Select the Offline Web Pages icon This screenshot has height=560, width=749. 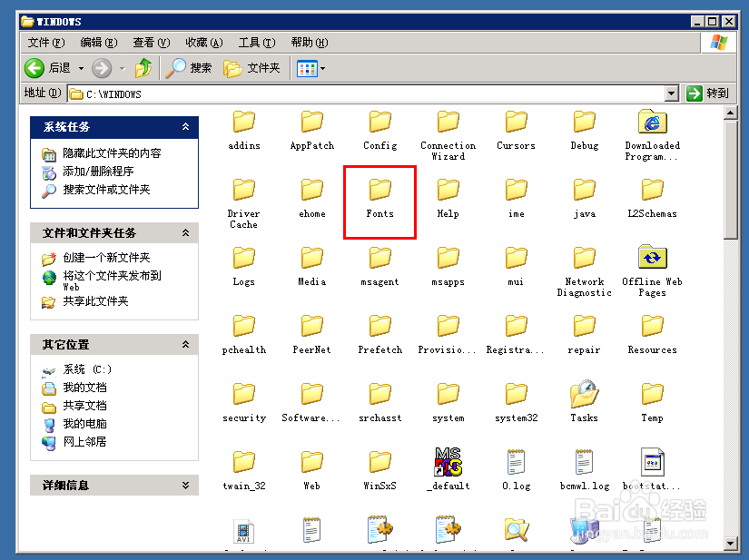point(652,257)
